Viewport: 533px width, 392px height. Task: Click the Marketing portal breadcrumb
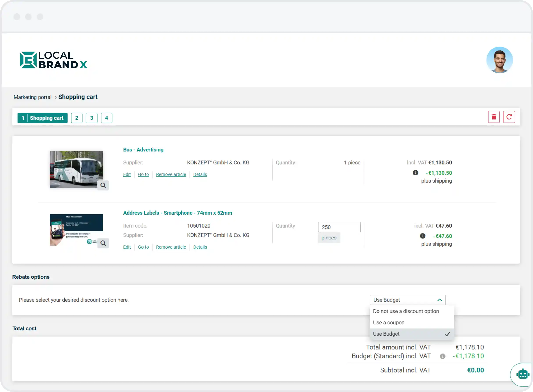click(32, 97)
